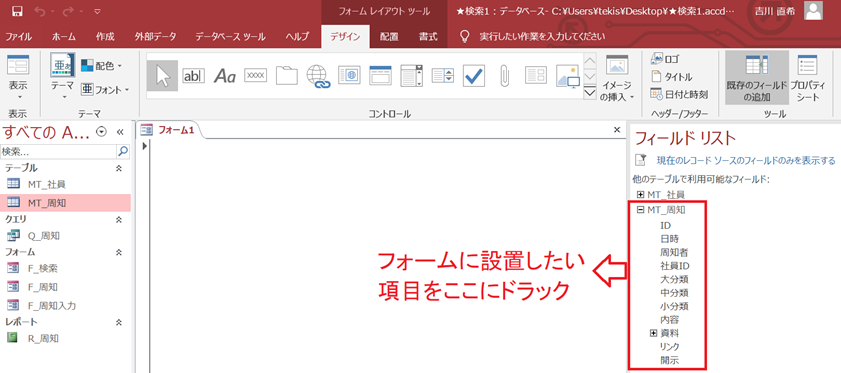This screenshot has width=841, height=373.
Task: Pick the List Box control icon
Action: coord(443,76)
